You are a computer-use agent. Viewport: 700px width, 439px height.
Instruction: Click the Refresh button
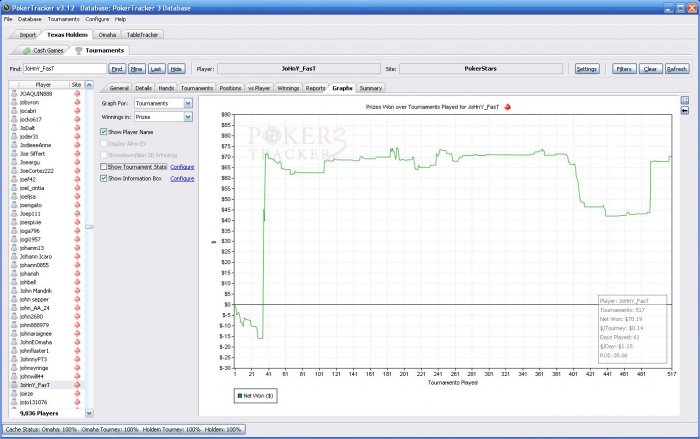tap(677, 69)
